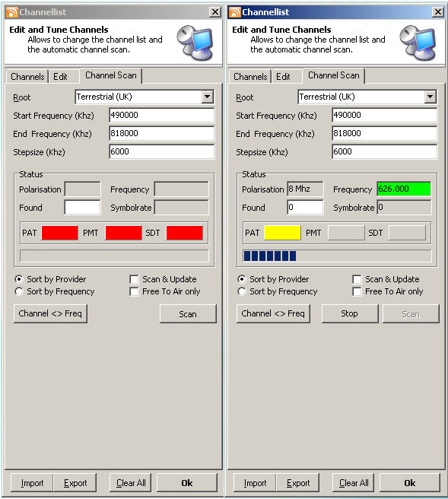Enable Scan & Update checkbox in left window

(x=135, y=279)
